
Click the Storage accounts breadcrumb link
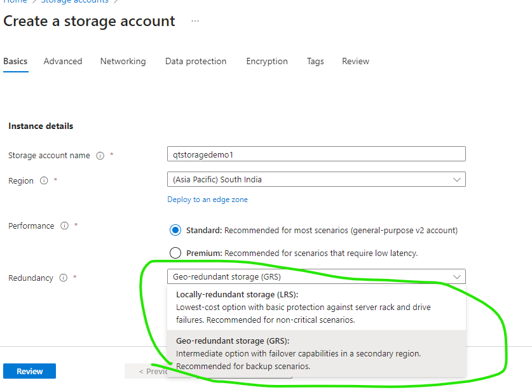tap(74, 1)
